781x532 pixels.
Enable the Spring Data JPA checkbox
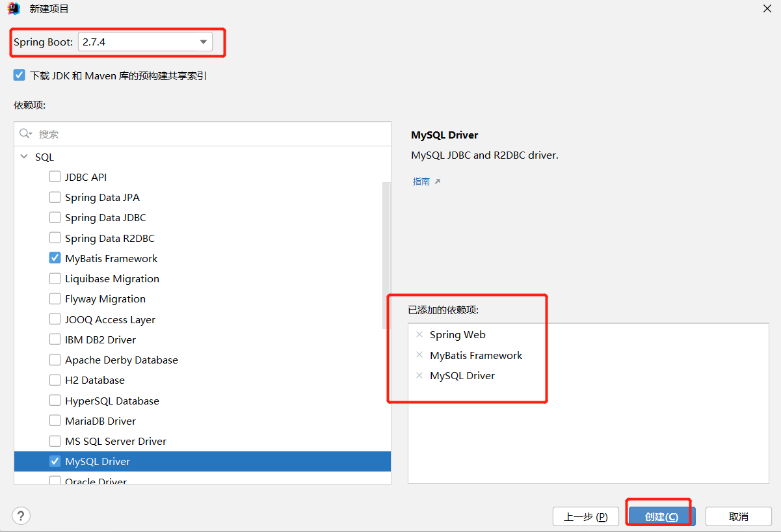tap(55, 198)
